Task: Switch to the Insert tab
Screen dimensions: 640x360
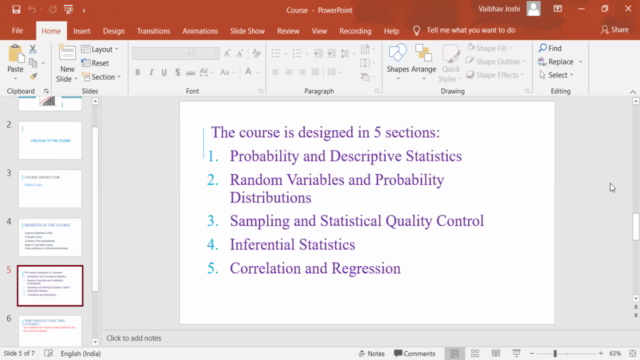Action: tap(82, 31)
